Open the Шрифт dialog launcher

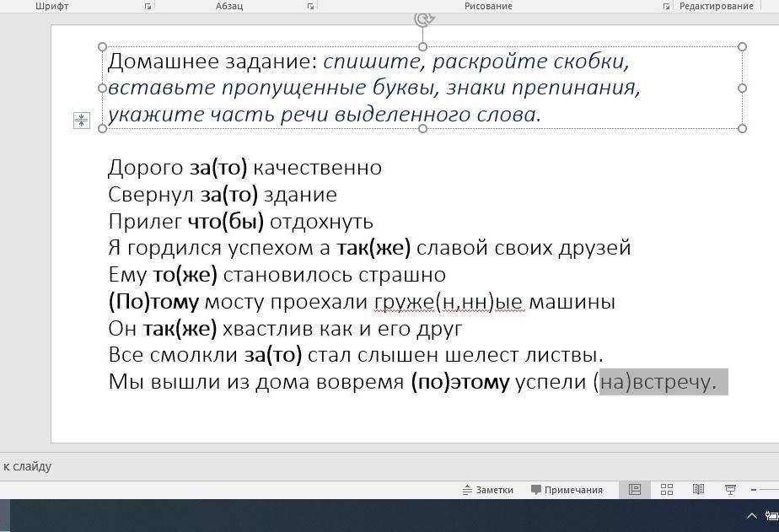click(148, 7)
